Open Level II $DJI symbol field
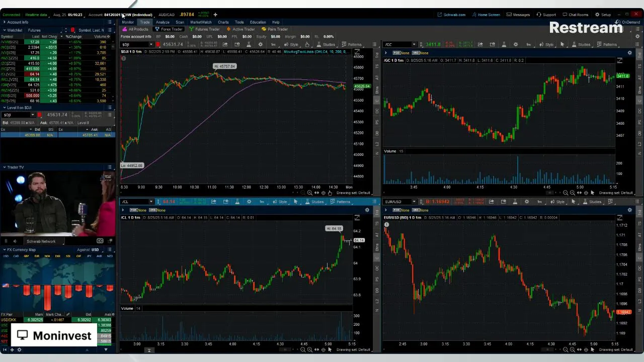 click(x=18, y=115)
